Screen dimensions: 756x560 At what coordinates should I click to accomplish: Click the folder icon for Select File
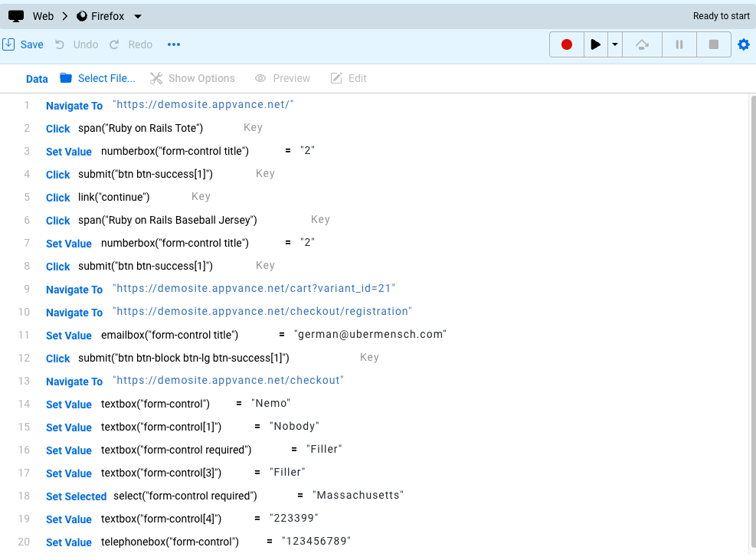(x=66, y=77)
